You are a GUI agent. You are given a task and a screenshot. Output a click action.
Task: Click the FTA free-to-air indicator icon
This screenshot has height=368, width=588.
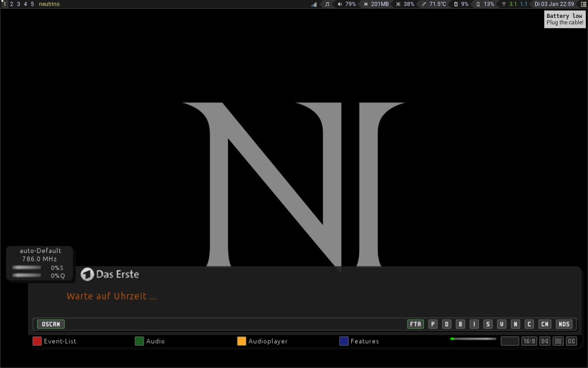click(x=415, y=324)
